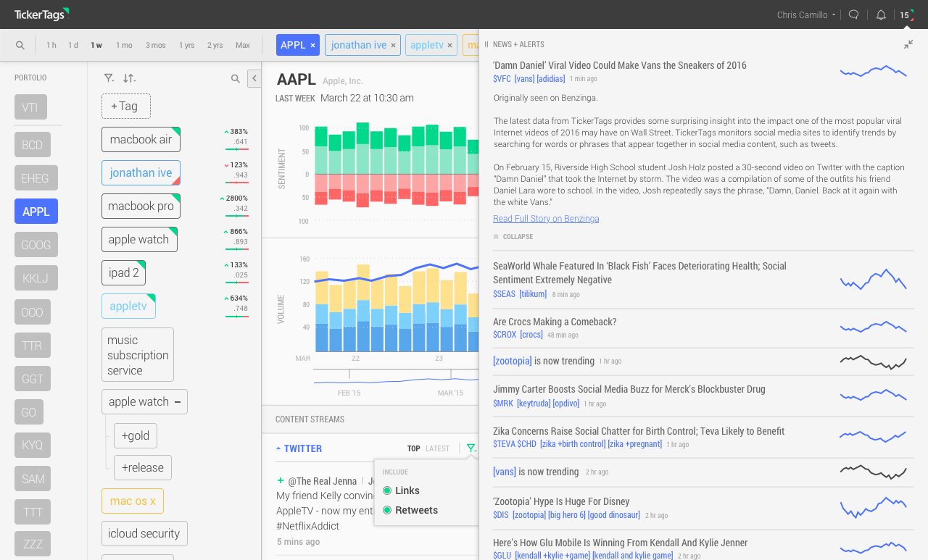The image size is (928, 560).
Task: Search tags with the tag list magnifier
Action: coord(235,78)
